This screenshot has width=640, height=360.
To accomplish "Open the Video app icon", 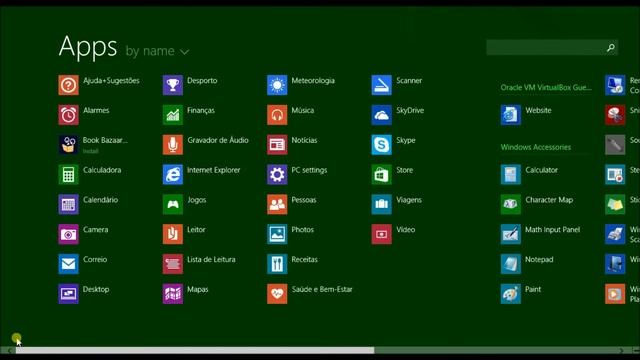I will coord(382,234).
